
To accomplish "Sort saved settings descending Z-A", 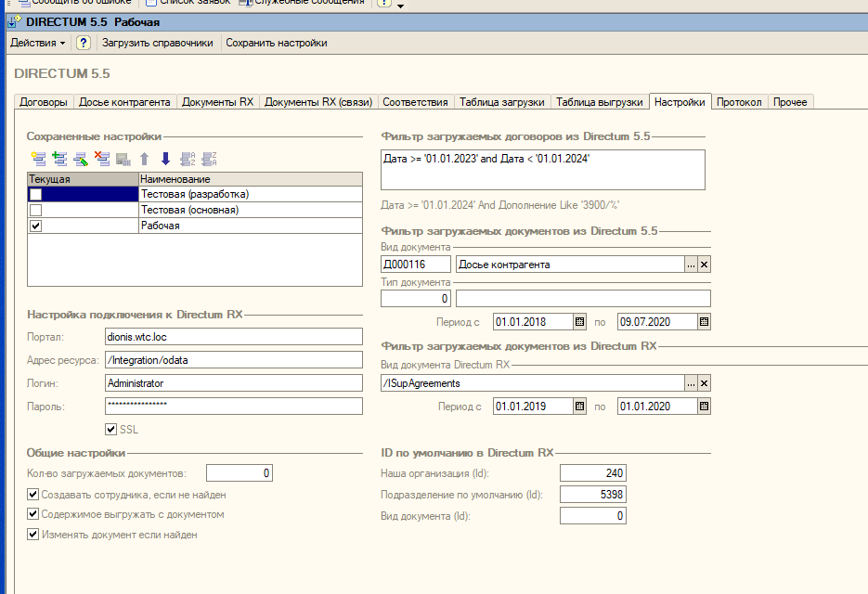I will click(208, 159).
